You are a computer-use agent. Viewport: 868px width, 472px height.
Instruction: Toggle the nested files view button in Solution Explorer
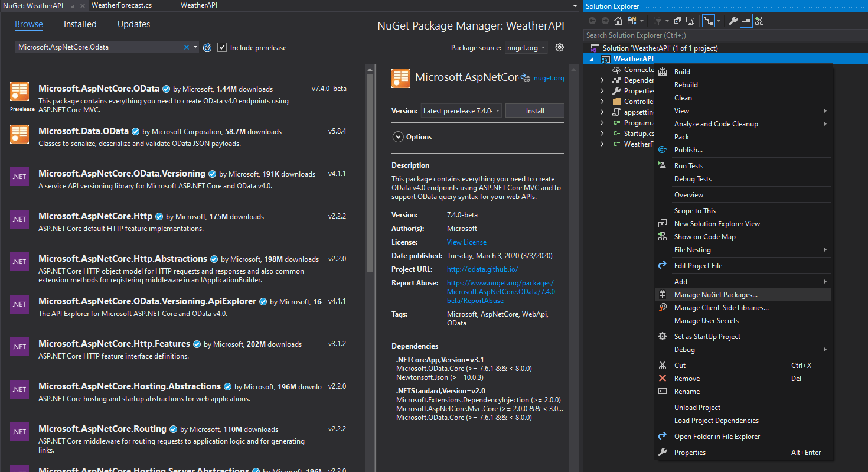[x=709, y=21]
